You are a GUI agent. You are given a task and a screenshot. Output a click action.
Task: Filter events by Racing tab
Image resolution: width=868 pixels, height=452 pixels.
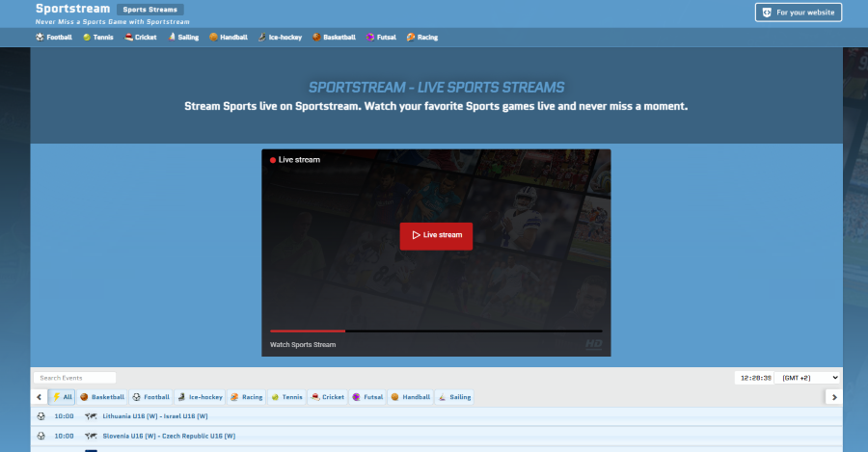click(x=246, y=397)
